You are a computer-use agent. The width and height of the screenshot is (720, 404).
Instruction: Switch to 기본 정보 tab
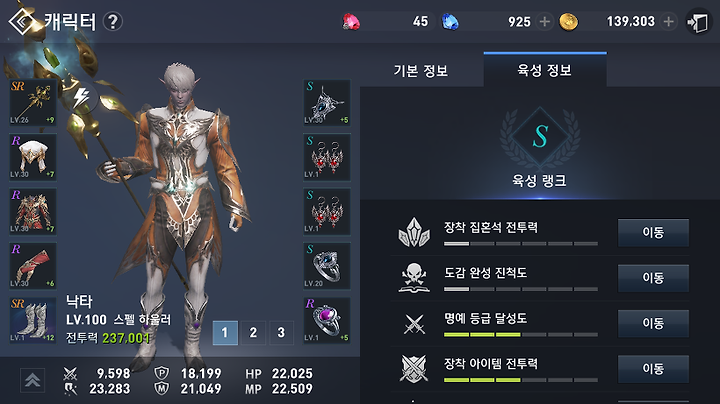[x=421, y=71]
